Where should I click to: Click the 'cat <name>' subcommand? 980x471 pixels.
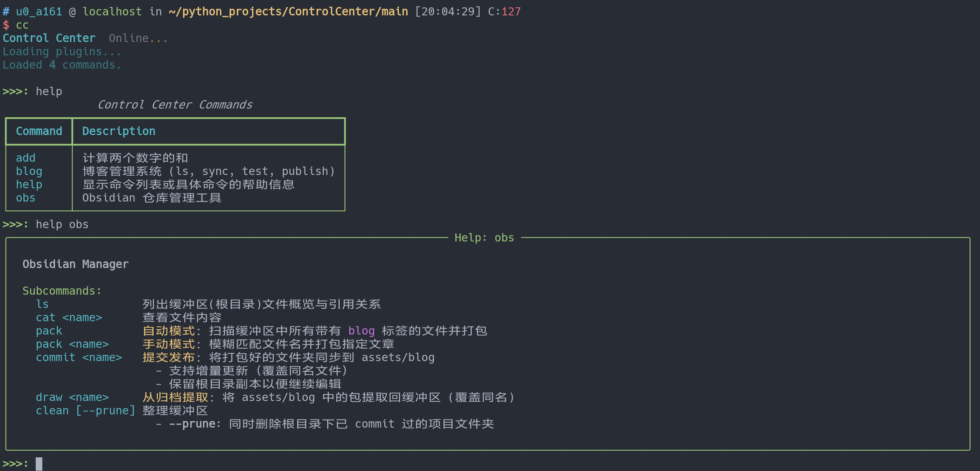(x=69, y=318)
